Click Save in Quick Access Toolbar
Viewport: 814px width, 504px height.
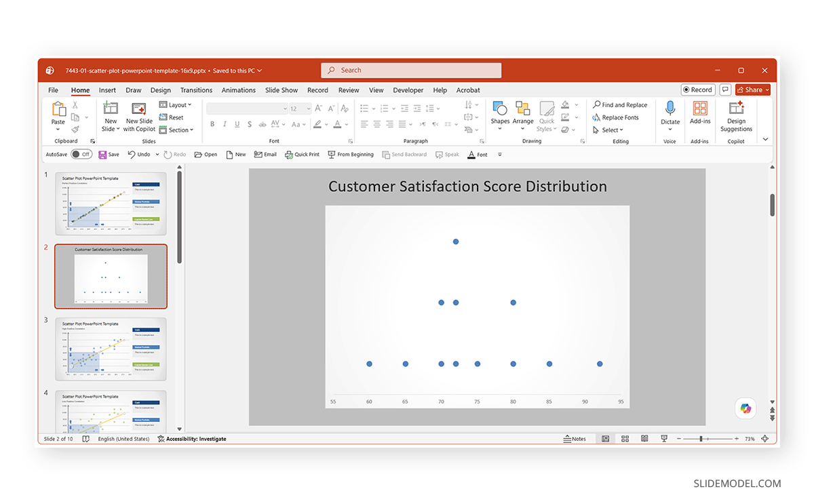click(109, 155)
